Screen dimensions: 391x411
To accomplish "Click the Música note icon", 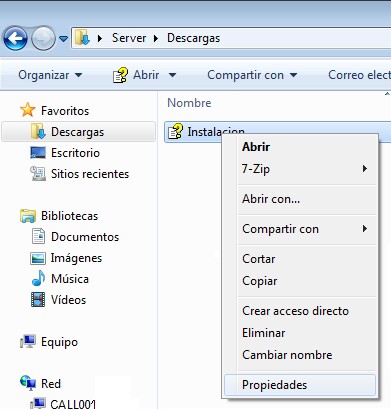I will pos(38,278).
